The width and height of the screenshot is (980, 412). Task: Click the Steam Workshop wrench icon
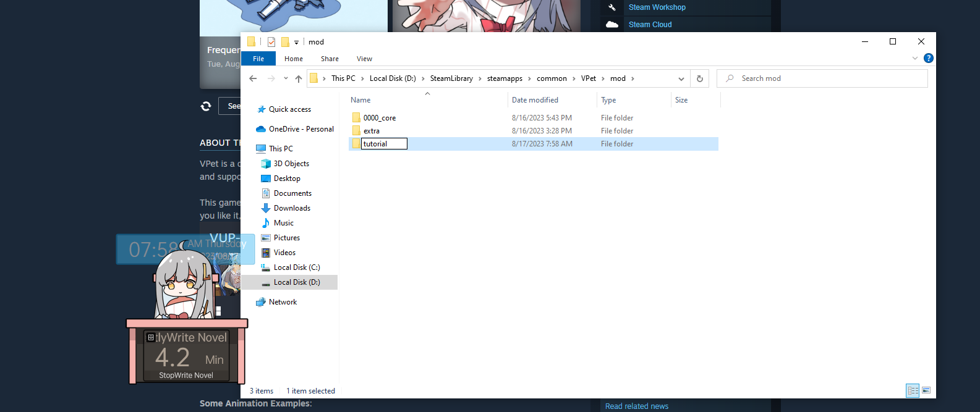point(611,7)
